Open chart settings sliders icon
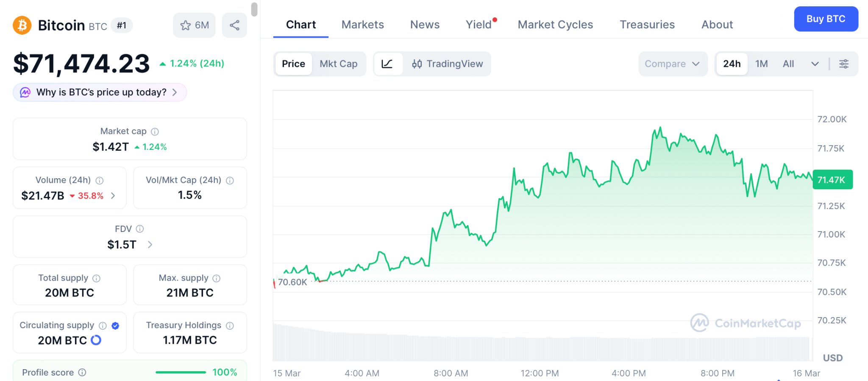868x381 pixels. point(843,64)
